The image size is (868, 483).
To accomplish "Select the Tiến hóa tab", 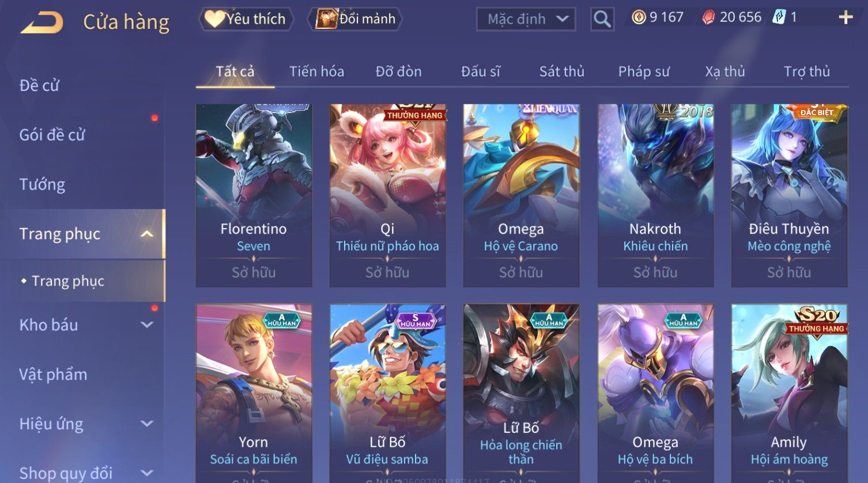I will 316,71.
